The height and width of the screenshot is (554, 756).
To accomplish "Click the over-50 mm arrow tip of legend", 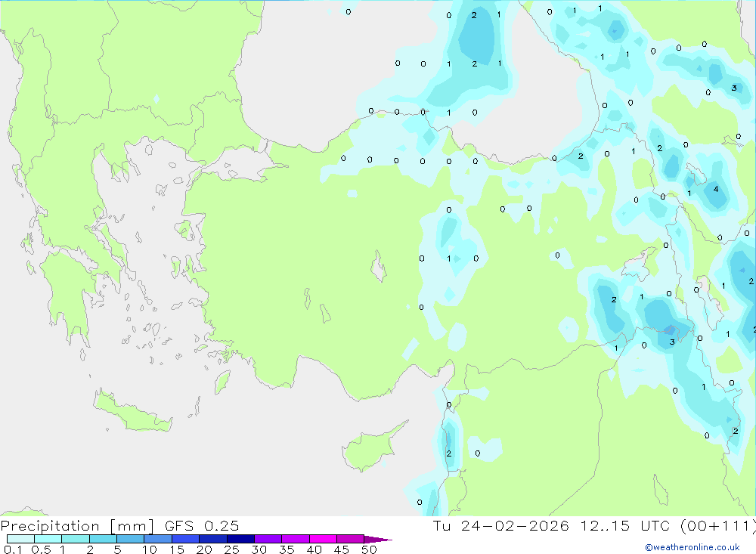I will point(379,540).
